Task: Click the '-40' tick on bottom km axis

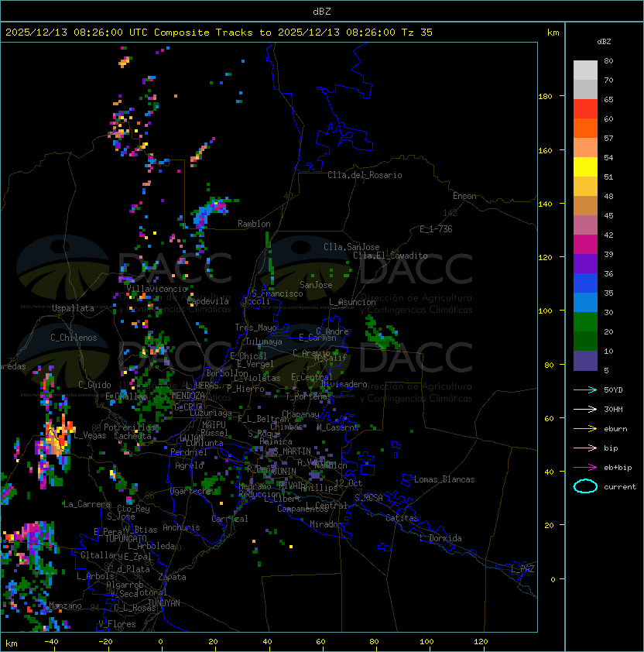Action: [51, 642]
